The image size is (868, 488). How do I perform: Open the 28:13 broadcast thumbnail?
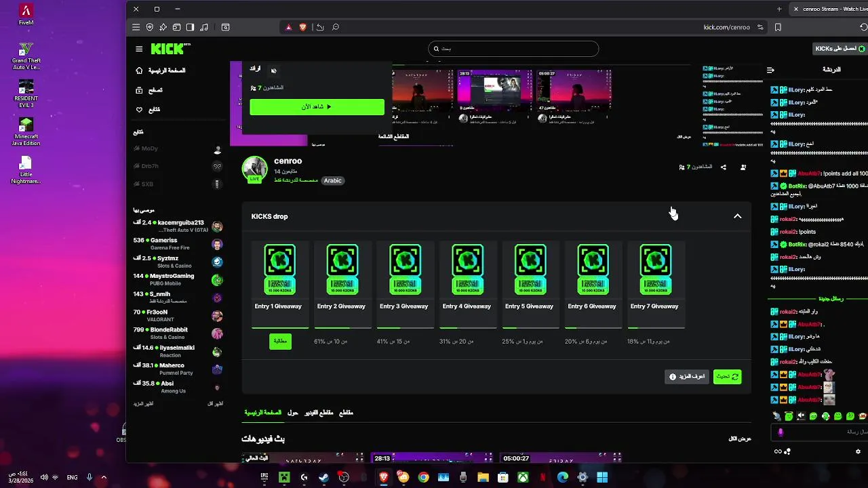[433, 458]
